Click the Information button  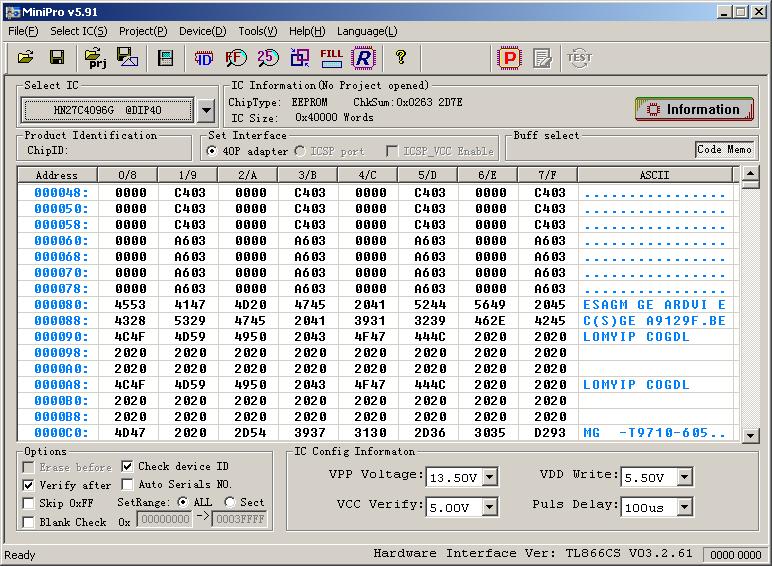click(694, 109)
